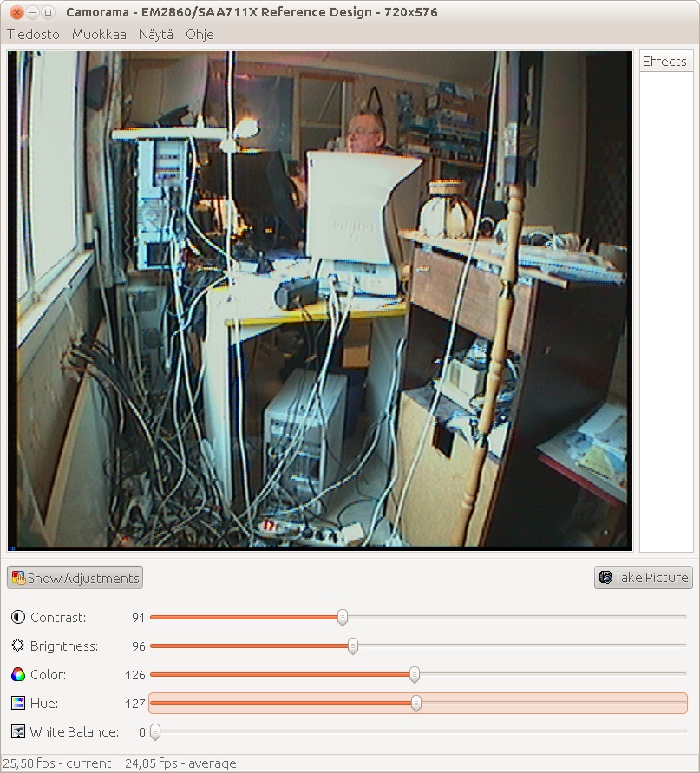Open the Näytä menu

click(156, 35)
